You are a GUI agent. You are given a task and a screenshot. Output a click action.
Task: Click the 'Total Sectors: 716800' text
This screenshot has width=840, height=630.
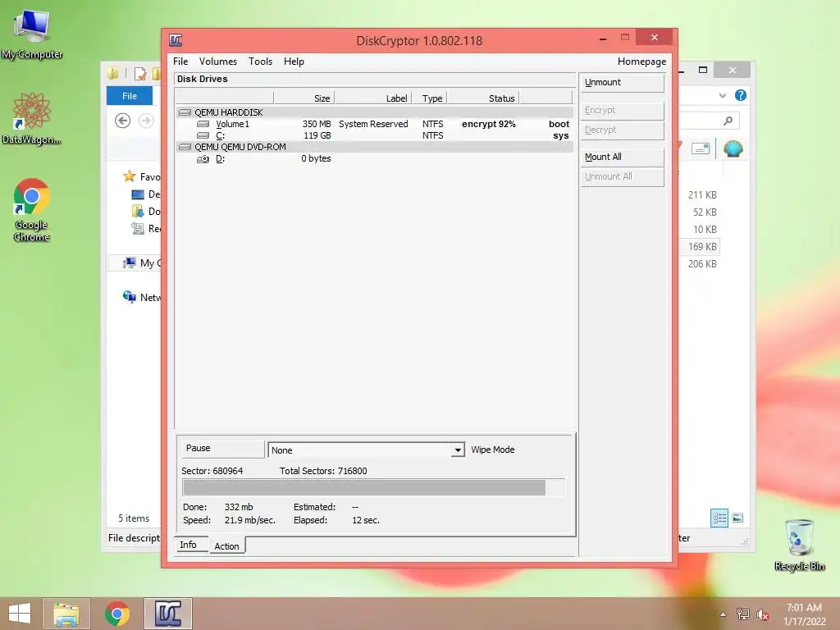click(x=323, y=472)
